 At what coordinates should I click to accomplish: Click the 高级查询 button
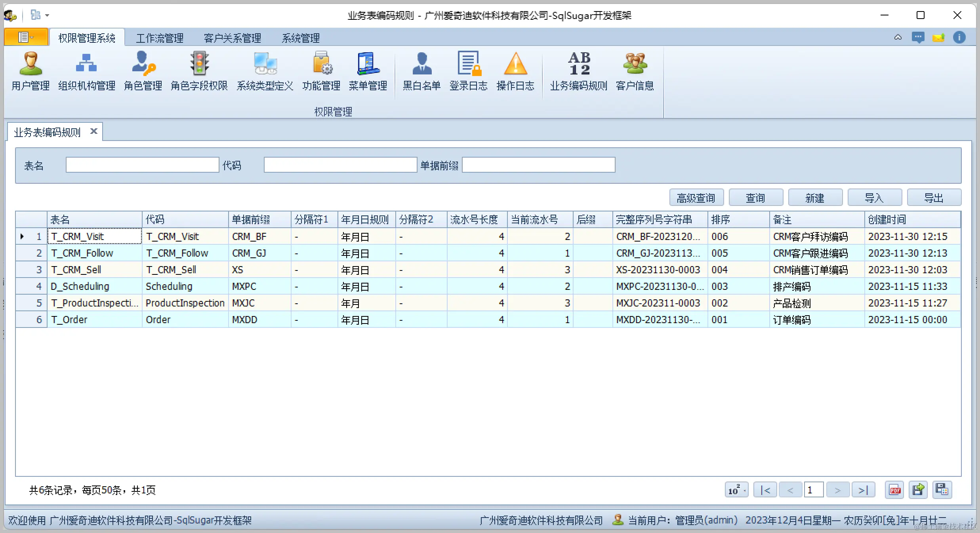pos(696,198)
